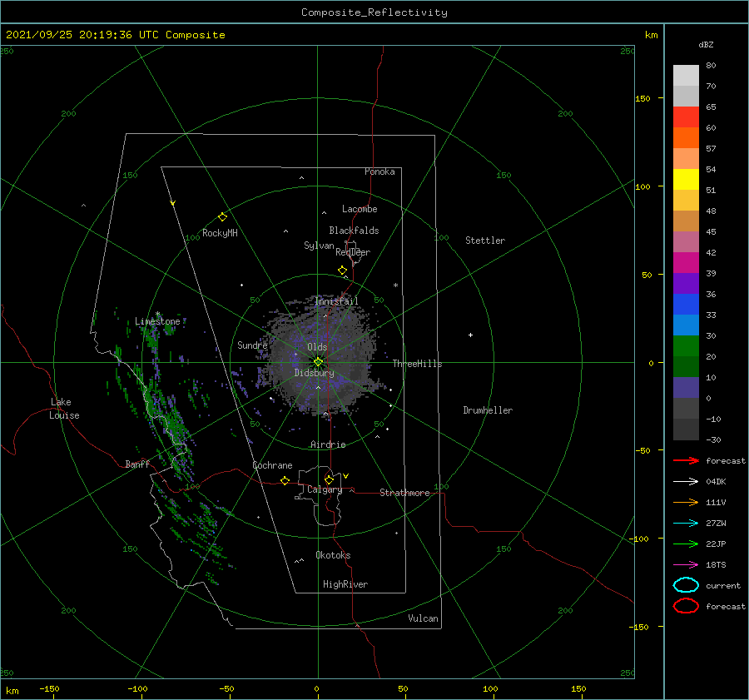Click the yellow diamond marker below RedDeer
Image resolution: width=749 pixels, height=700 pixels.
pyautogui.click(x=342, y=271)
